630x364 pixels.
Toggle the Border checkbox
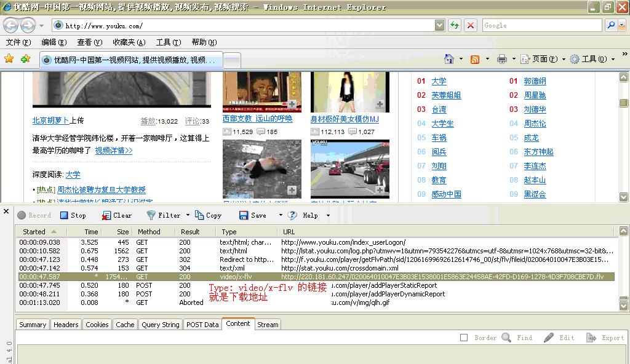[464, 338]
